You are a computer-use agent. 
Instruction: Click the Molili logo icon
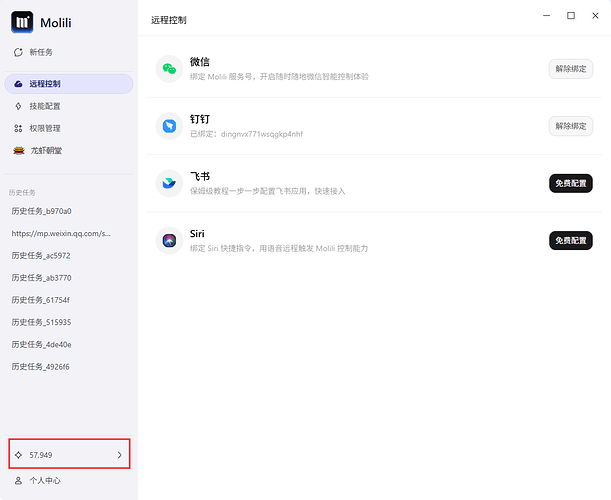[x=22, y=23]
